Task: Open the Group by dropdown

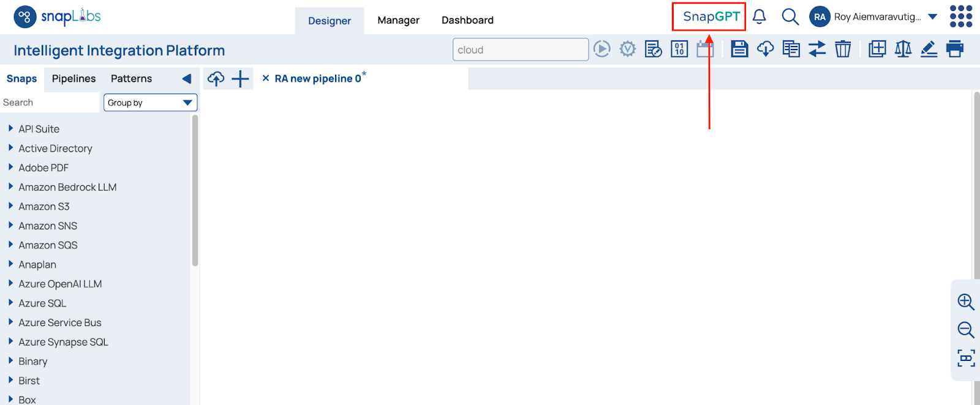Action: 150,103
